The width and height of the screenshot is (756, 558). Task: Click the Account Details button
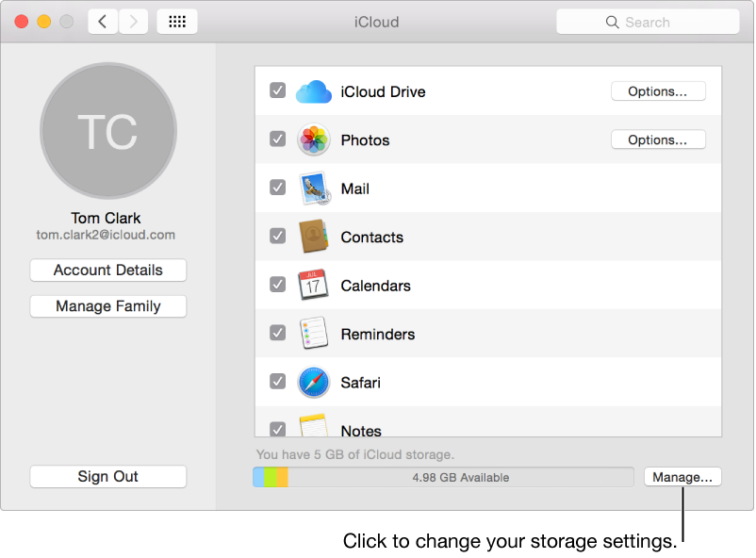[x=107, y=270]
